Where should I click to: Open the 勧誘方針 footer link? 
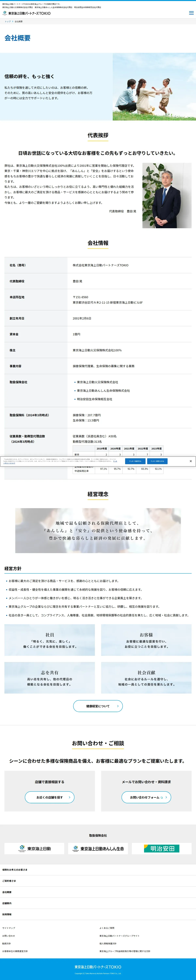point(7,944)
